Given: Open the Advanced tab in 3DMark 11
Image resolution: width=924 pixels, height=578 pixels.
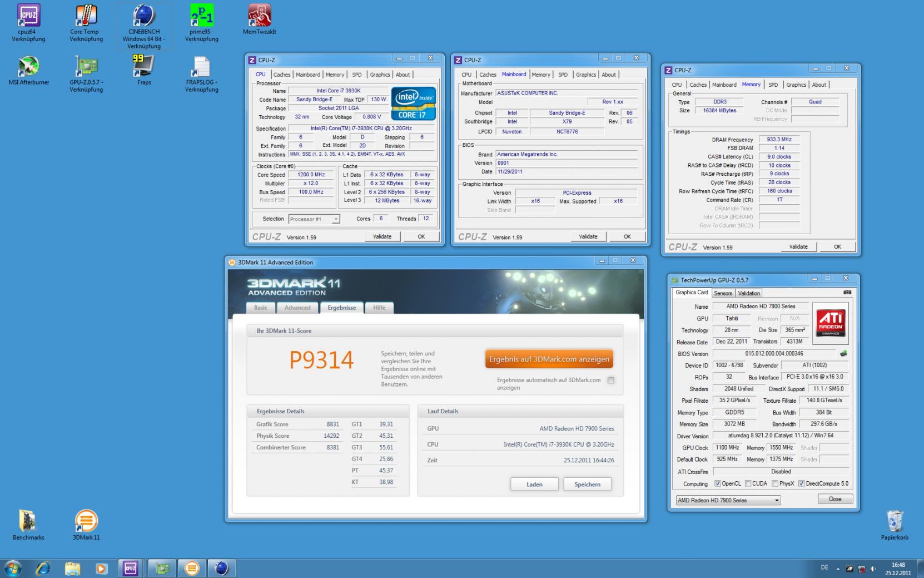Looking at the screenshot, I should (x=297, y=308).
